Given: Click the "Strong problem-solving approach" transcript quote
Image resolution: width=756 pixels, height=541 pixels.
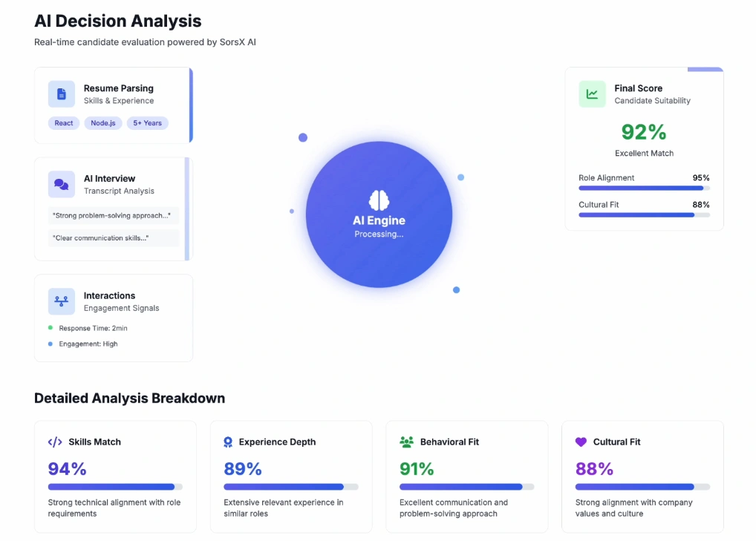Looking at the screenshot, I should (x=111, y=216).
